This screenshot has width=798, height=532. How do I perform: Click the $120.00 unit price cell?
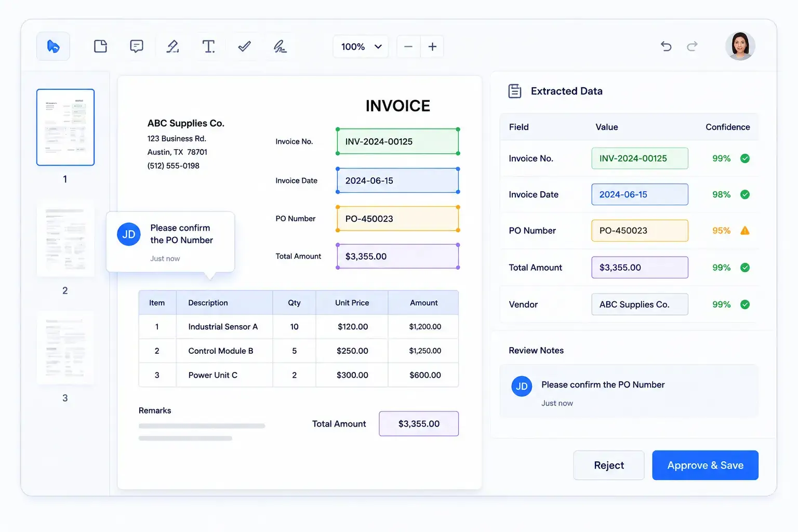(352, 327)
